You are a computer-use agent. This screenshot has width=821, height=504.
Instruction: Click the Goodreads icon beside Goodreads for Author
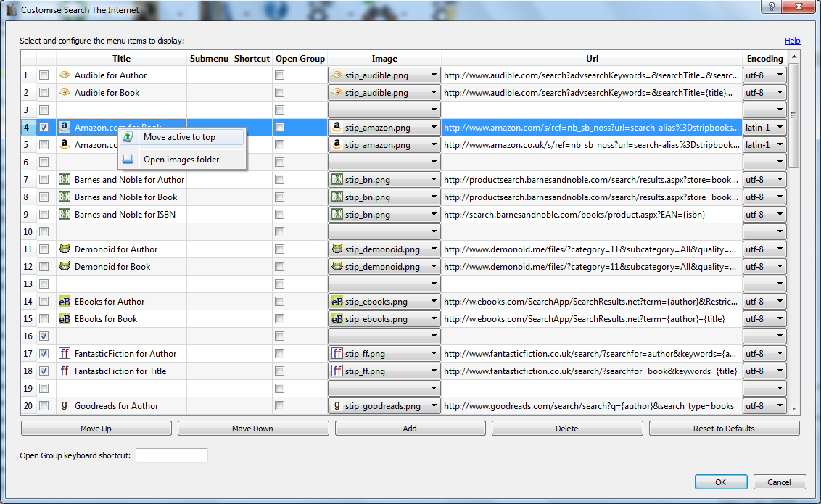pos(65,405)
